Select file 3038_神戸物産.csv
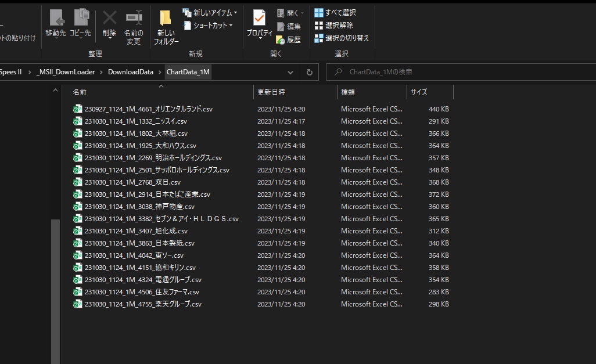The width and height of the screenshot is (596, 364). [x=139, y=206]
